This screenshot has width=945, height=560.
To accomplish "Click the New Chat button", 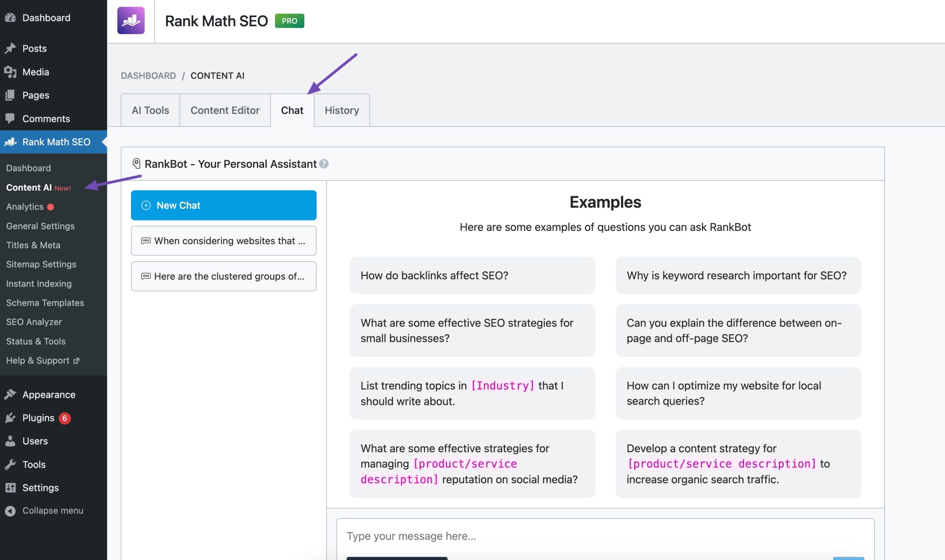I will pos(223,205).
